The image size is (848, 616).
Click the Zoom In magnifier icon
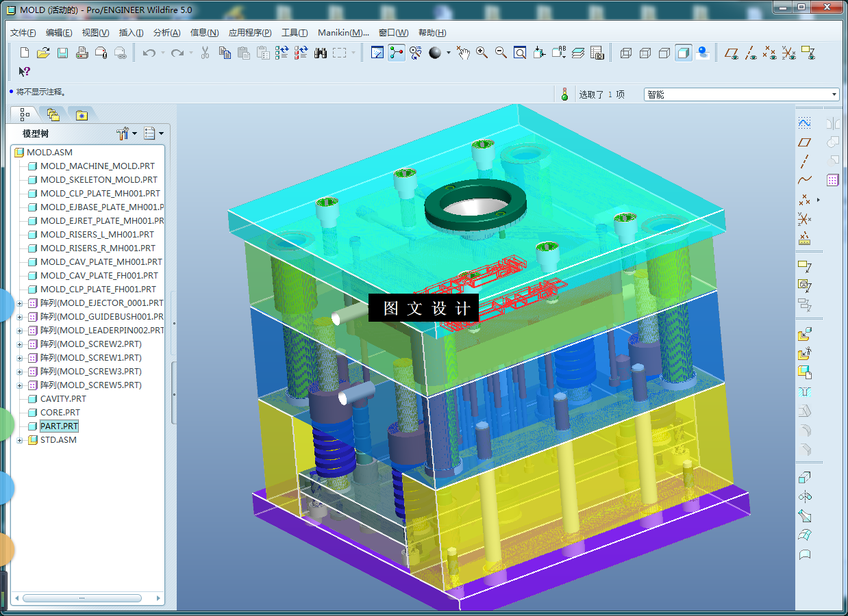482,53
